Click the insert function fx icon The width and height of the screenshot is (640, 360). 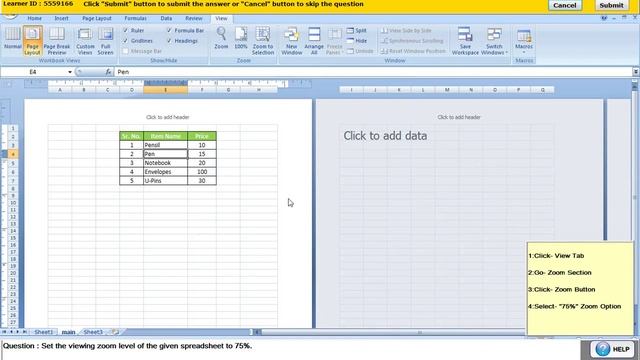pos(108,72)
